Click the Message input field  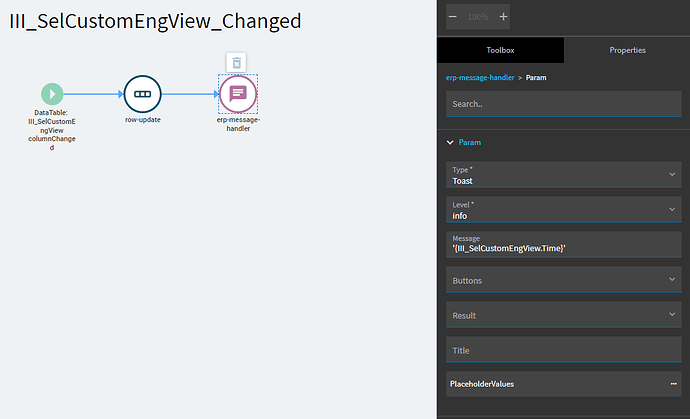tap(564, 244)
